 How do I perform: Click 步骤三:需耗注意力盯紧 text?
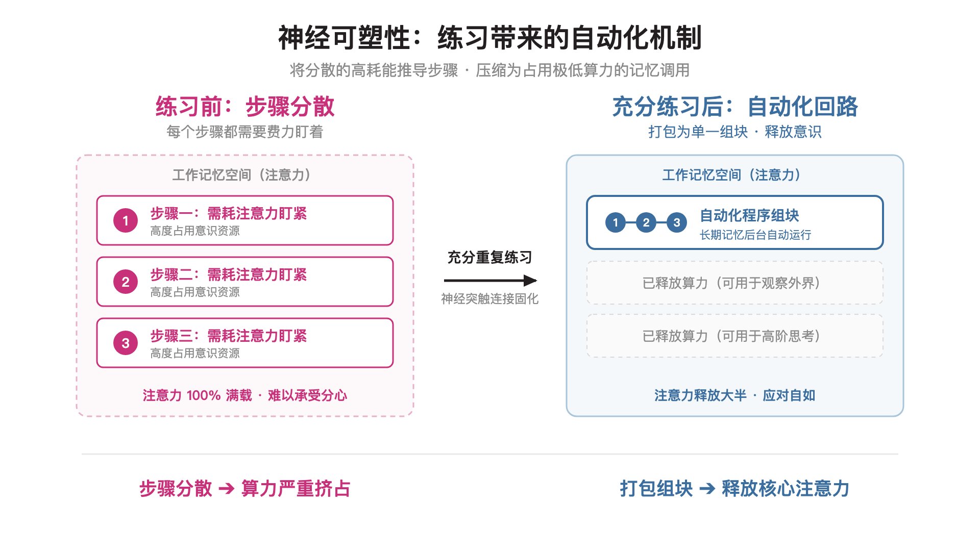click(x=229, y=336)
